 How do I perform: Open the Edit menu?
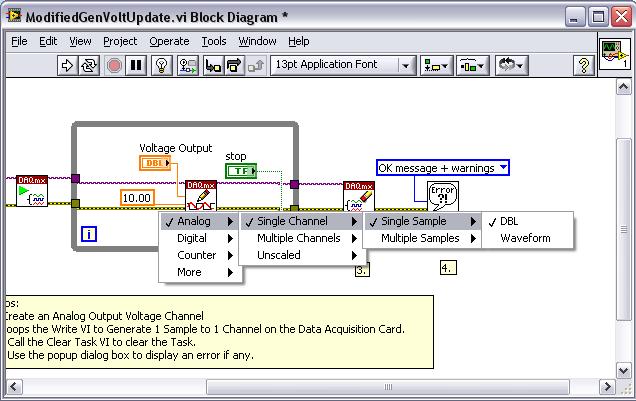pos(48,41)
